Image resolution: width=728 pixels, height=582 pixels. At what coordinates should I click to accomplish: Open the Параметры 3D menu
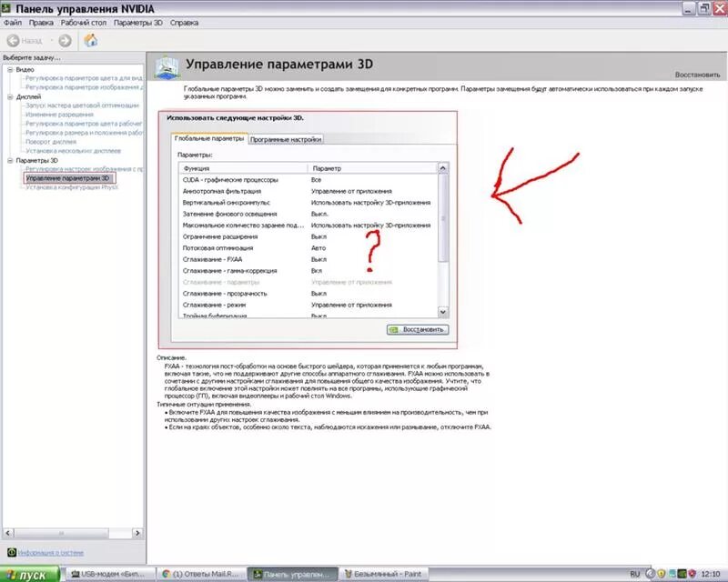[138, 23]
